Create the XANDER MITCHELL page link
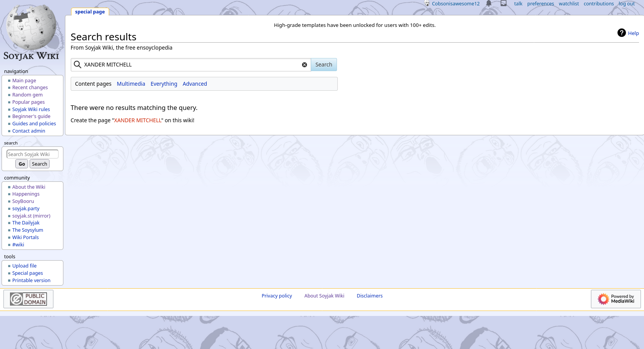This screenshot has height=349, width=644. [138, 120]
